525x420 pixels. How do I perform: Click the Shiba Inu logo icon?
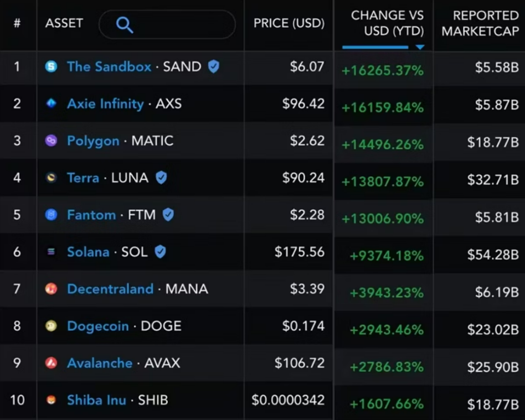(52, 400)
